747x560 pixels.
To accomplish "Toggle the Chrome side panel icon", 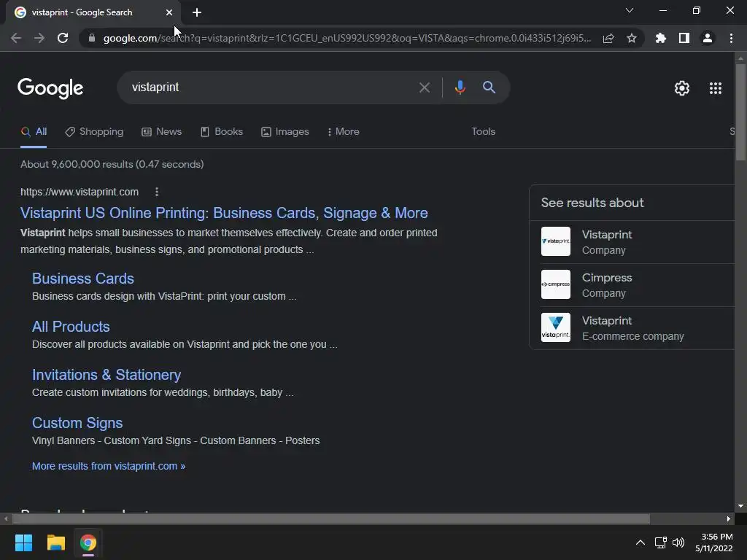I will [684, 38].
